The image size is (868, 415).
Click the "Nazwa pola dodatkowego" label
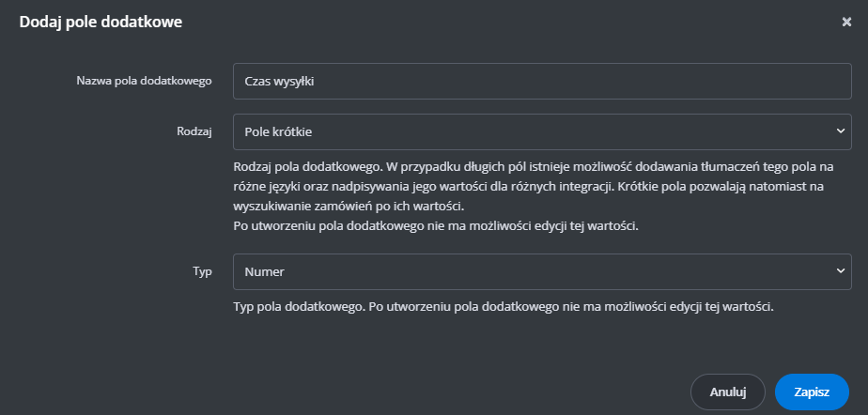point(144,81)
